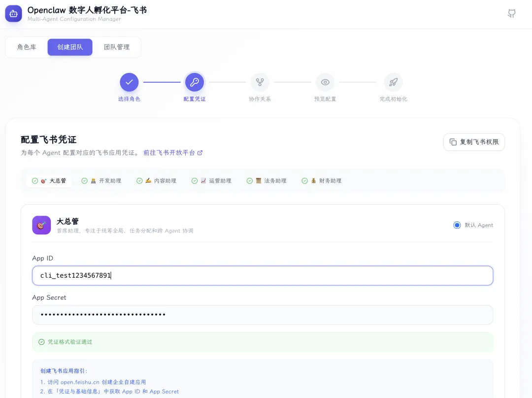Click the 预览配置 step label
This screenshot has height=398, width=532.
coord(325,99)
